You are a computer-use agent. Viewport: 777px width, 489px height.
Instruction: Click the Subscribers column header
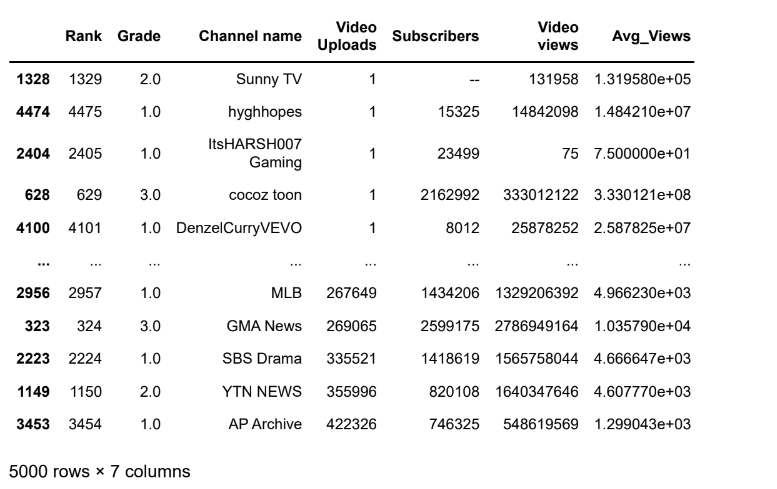(x=436, y=36)
